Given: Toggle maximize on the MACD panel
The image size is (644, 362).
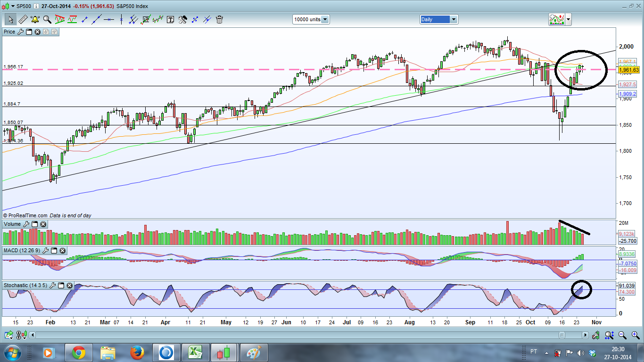Looking at the screenshot, I should (54, 250).
